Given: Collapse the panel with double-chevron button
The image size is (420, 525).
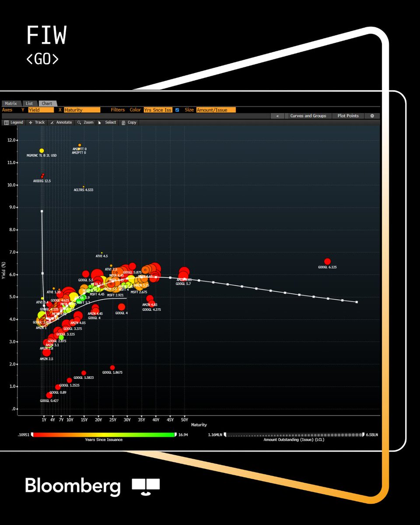Looking at the screenshot, I should pyautogui.click(x=277, y=116).
